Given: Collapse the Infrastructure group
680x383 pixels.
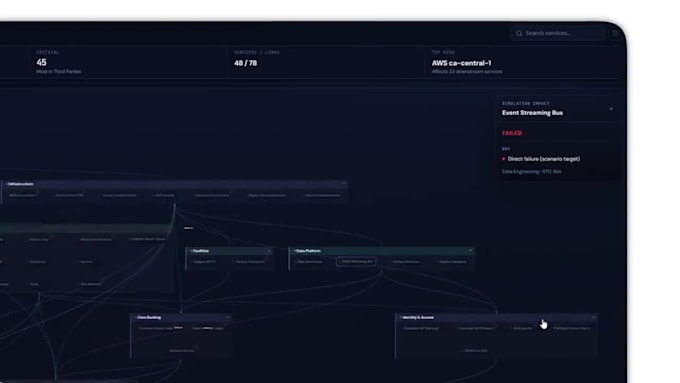Looking at the screenshot, I should pos(343,184).
